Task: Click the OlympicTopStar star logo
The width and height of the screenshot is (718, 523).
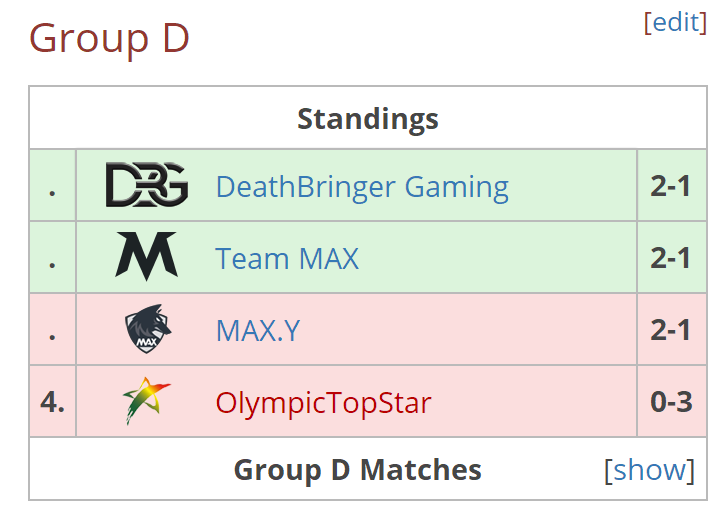Action: tap(147, 401)
